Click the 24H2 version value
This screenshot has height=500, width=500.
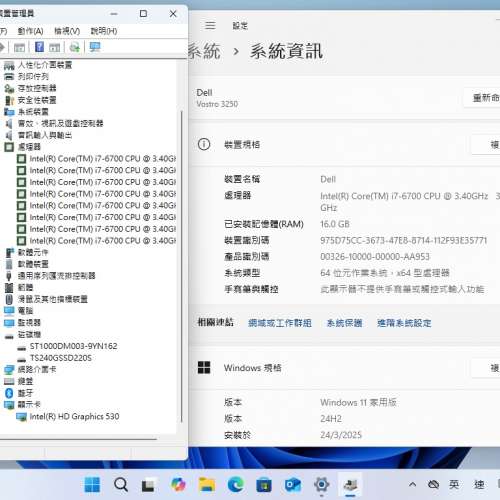(x=331, y=419)
